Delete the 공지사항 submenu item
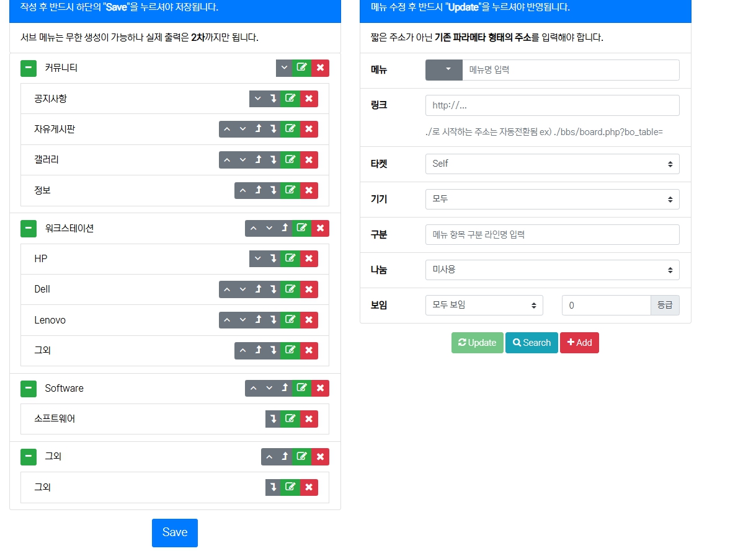Viewport: 756px width, 551px height. tap(309, 99)
